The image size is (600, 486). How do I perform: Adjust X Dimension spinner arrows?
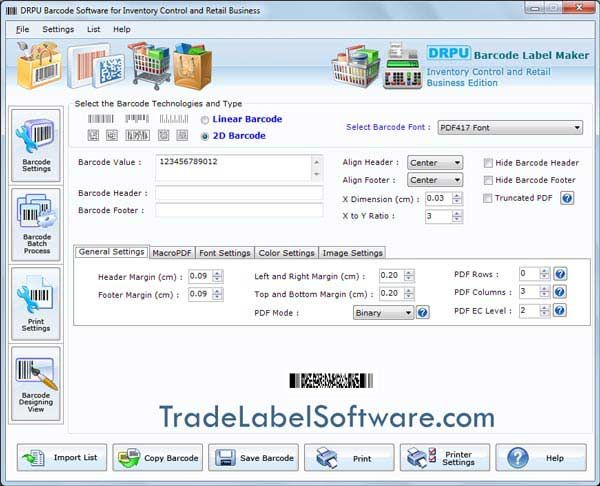(x=457, y=198)
